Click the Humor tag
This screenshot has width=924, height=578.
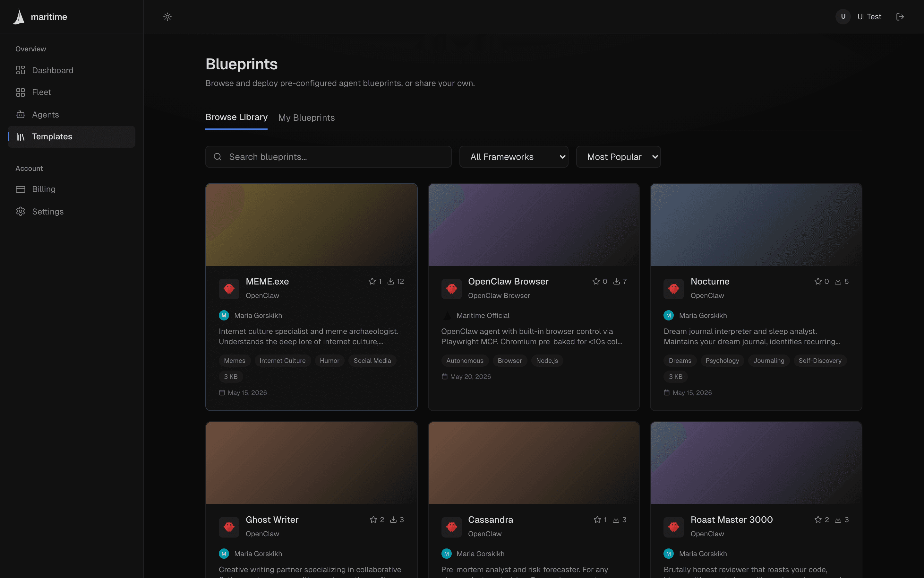click(x=329, y=361)
